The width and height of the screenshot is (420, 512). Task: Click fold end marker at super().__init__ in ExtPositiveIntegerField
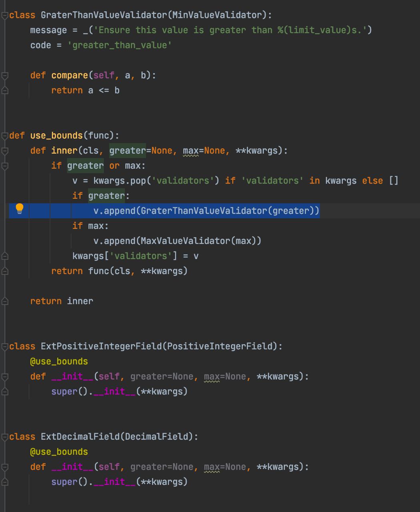[x=5, y=392]
